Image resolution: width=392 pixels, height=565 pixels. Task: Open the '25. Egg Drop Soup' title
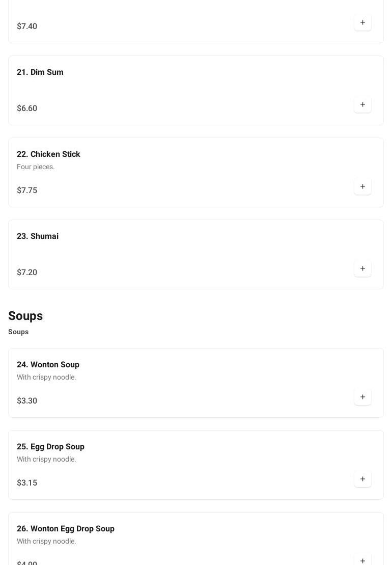tap(50, 447)
